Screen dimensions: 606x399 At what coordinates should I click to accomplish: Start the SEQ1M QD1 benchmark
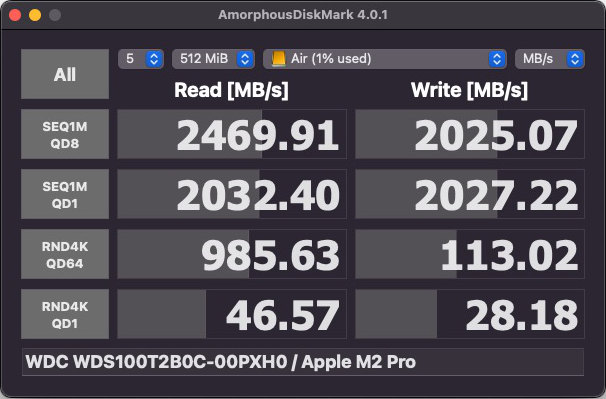[65, 194]
